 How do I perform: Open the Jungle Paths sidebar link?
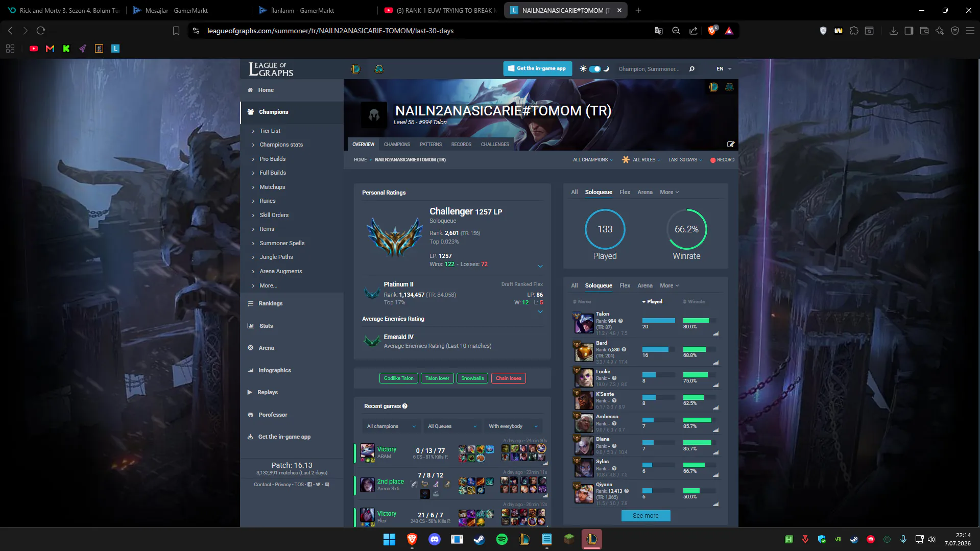(x=276, y=257)
